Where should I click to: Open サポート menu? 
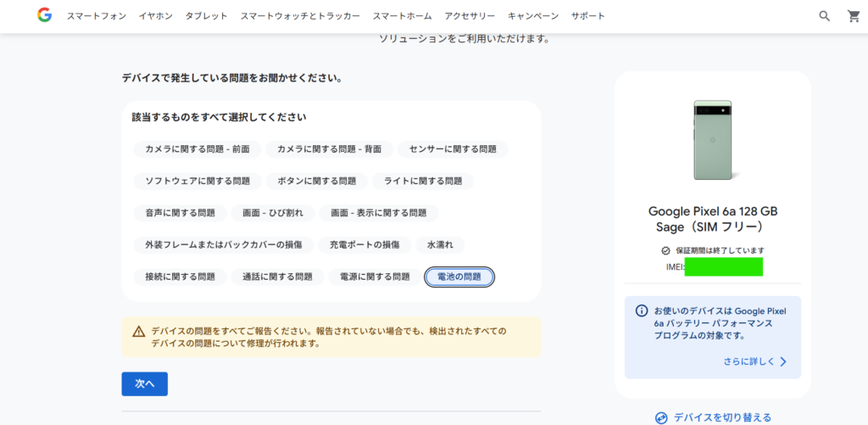588,16
